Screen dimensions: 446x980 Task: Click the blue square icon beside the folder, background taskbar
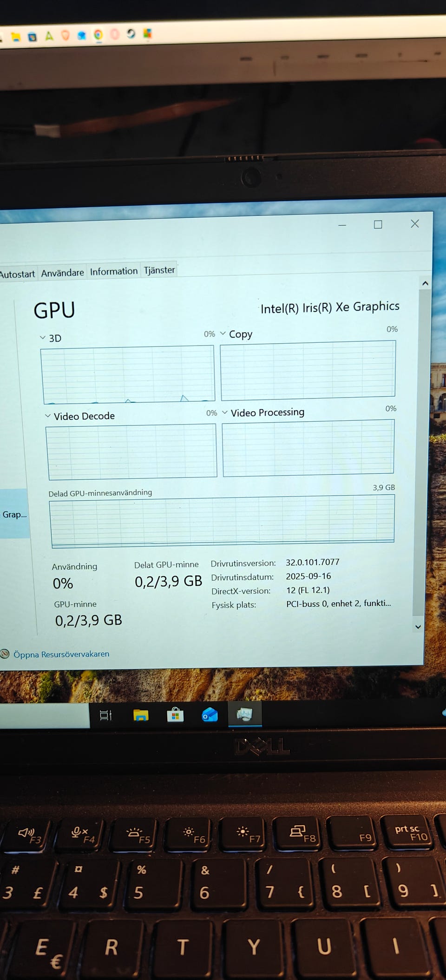coord(32,37)
